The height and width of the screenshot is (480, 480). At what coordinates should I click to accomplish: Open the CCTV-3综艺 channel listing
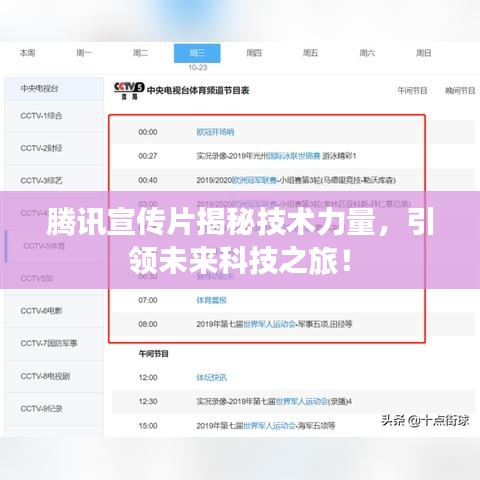pos(54,180)
